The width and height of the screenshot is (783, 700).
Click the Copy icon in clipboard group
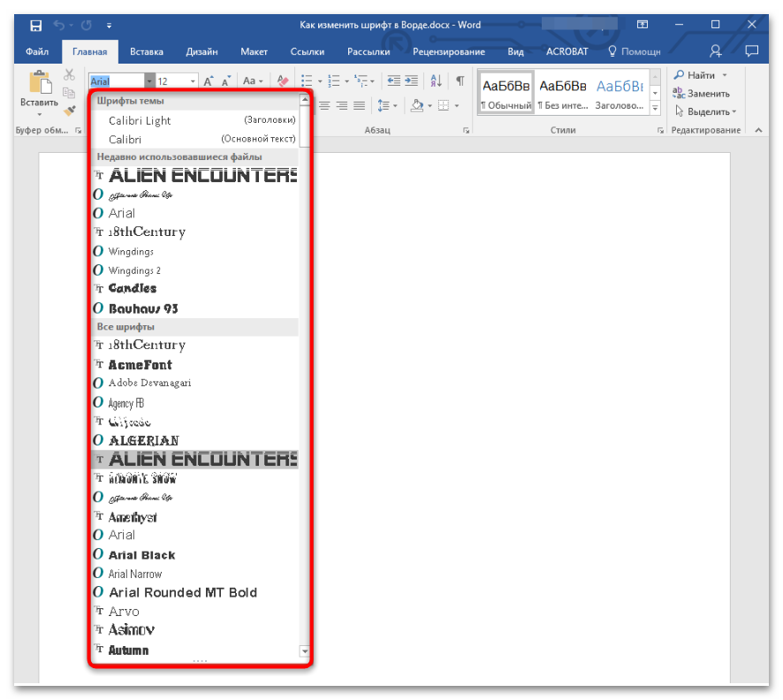click(x=69, y=93)
